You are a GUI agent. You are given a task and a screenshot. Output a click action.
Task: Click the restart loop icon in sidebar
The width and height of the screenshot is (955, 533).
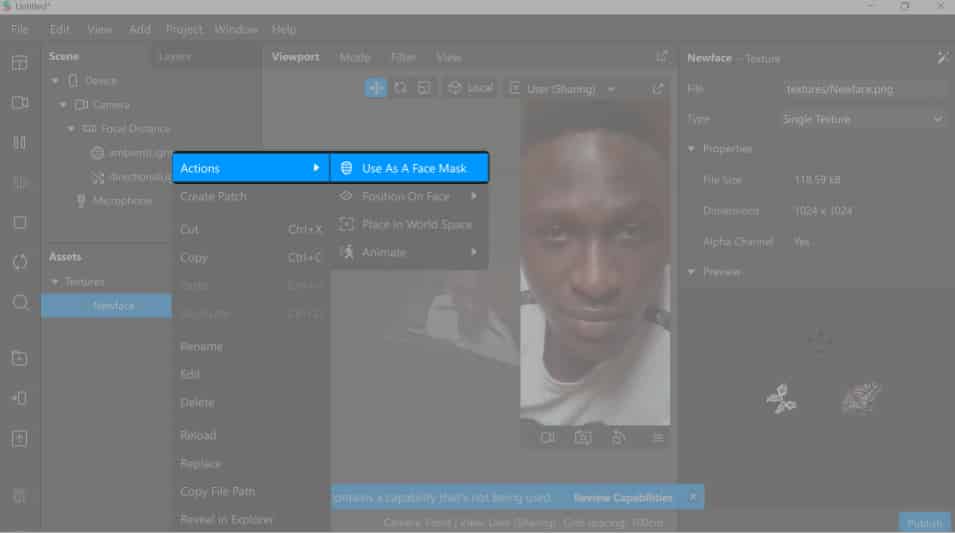[20, 262]
